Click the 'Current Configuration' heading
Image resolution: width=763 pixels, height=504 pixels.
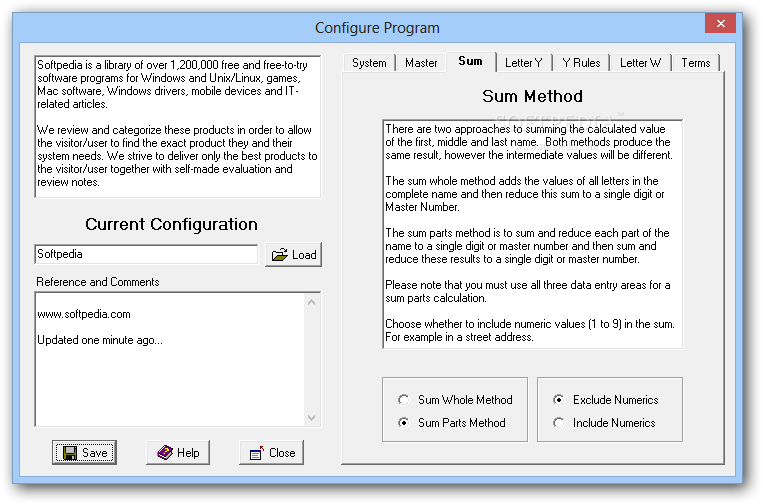[171, 224]
